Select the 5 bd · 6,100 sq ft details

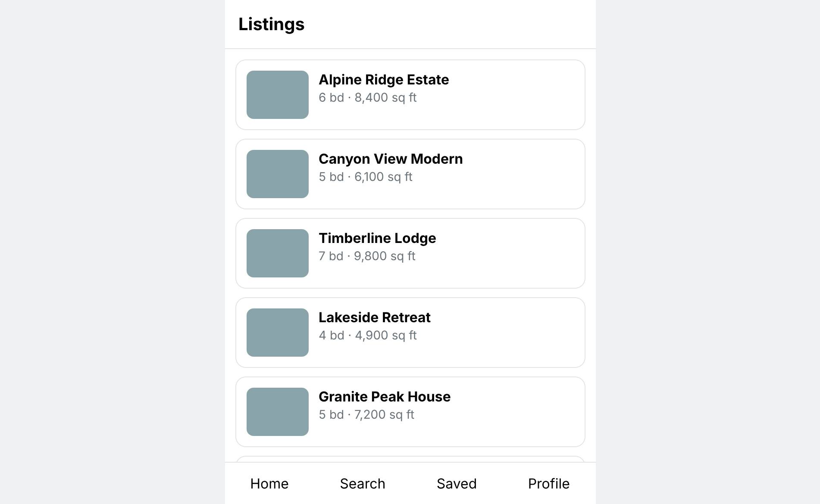366,177
